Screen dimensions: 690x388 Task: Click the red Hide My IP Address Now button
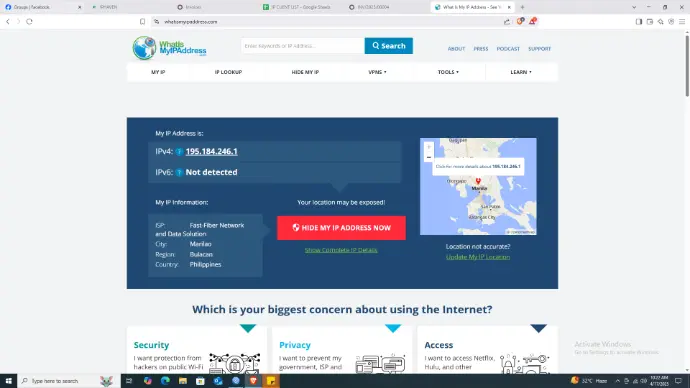tap(341, 228)
